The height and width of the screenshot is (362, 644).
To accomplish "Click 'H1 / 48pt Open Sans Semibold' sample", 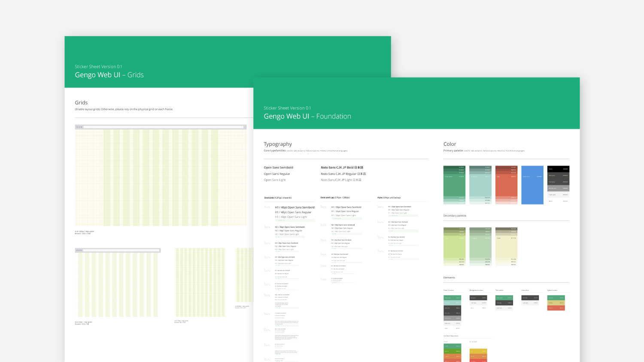I will coord(295,208).
